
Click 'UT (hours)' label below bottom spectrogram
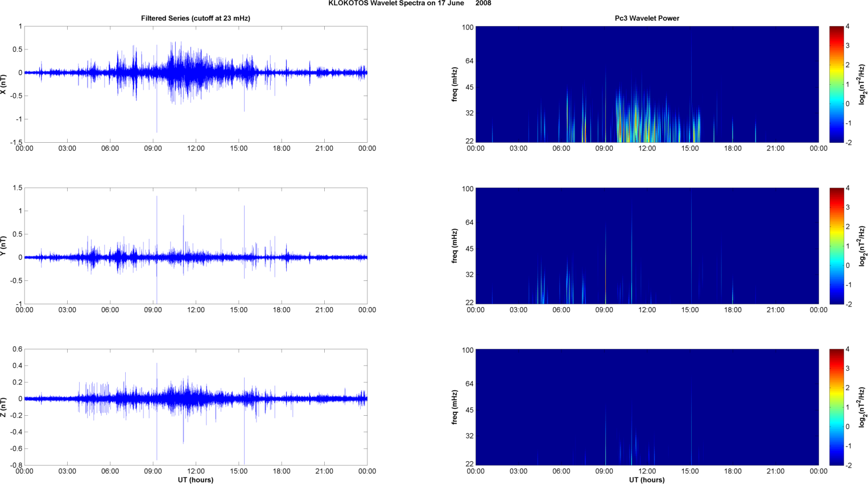(647, 480)
